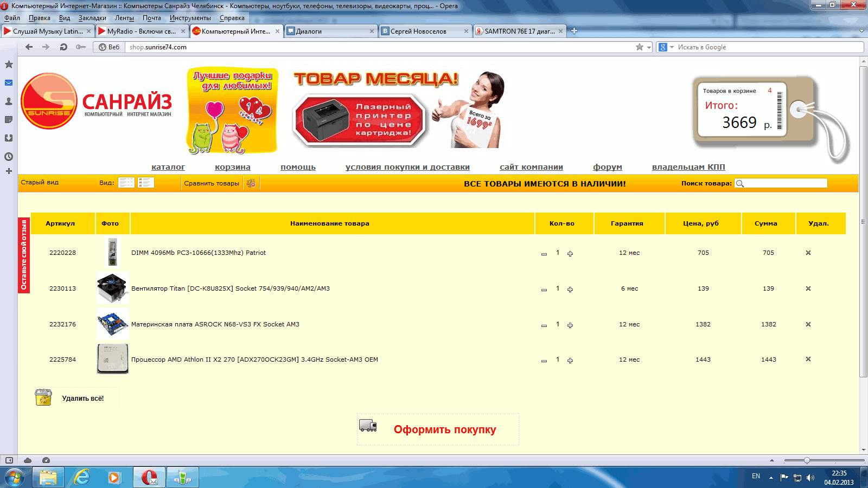Click the address bar showing shop.sunrise74.com
This screenshot has height=488, width=868.
[x=380, y=47]
